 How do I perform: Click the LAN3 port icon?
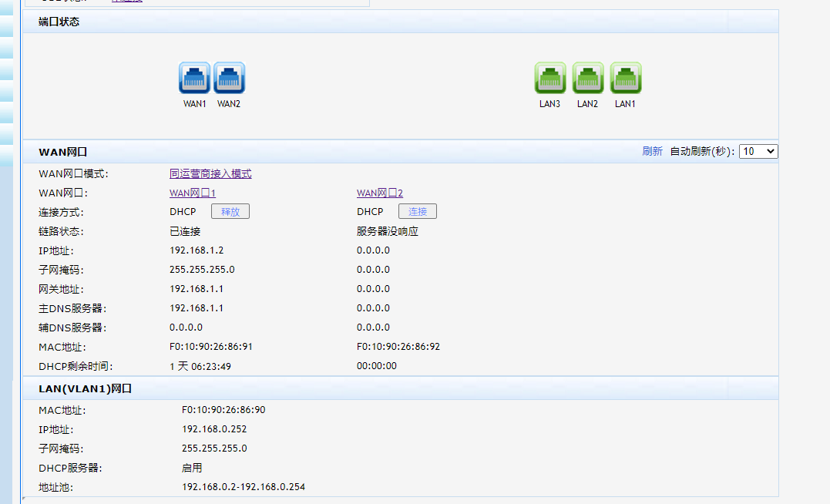[550, 78]
